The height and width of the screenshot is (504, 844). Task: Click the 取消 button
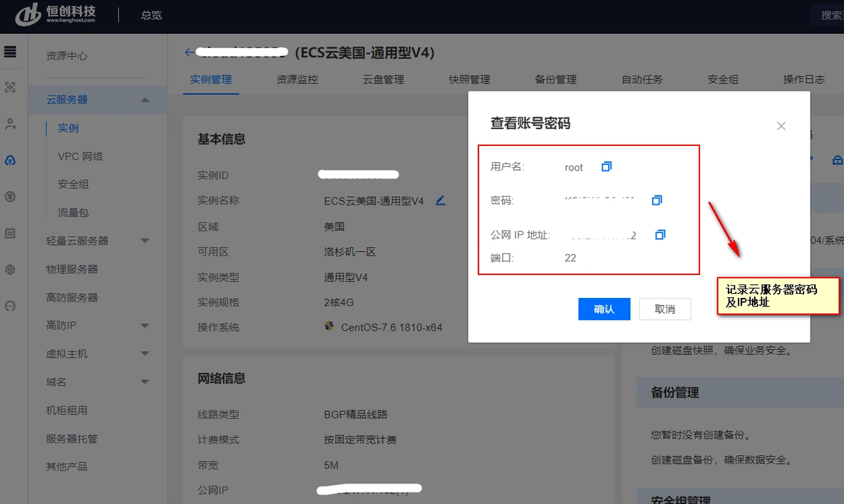665,309
